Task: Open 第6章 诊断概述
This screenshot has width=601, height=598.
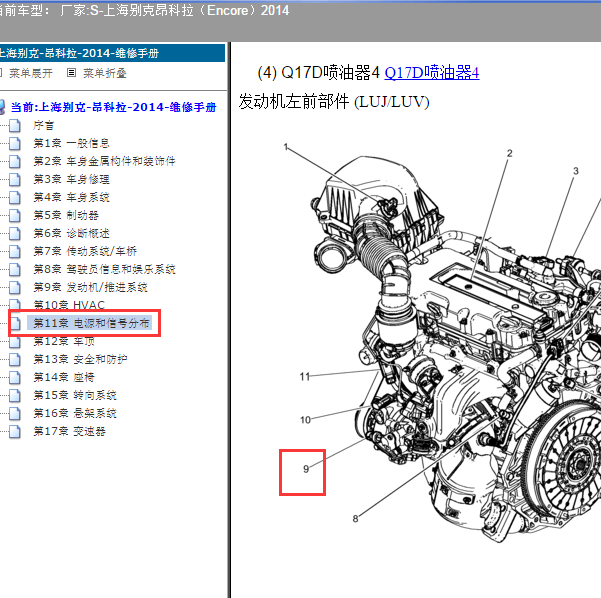Action: point(71,233)
